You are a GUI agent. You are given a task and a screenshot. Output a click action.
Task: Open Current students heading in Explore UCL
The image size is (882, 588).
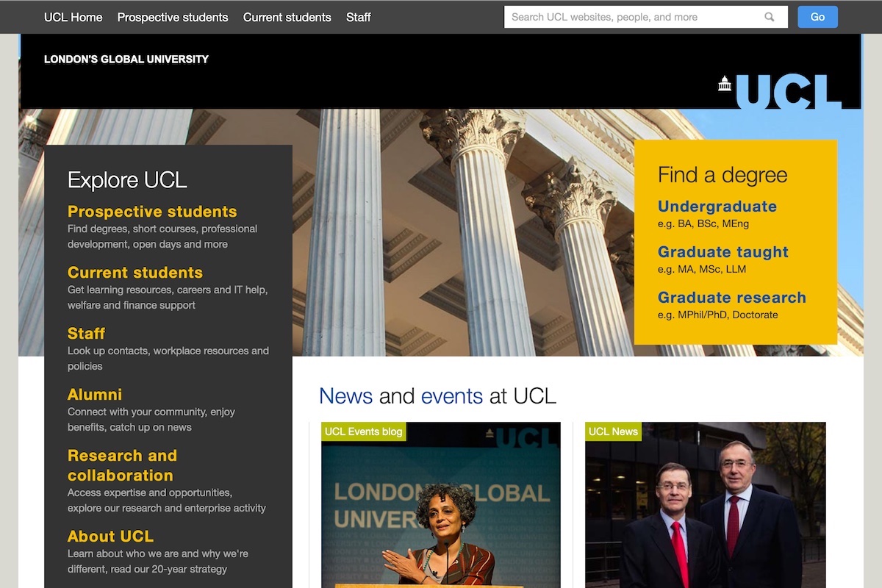pos(135,273)
